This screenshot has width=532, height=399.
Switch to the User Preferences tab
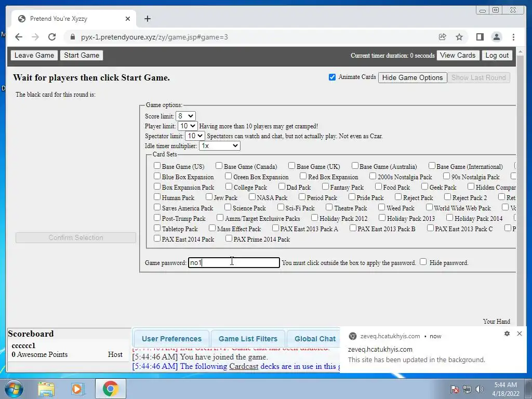[x=171, y=339]
